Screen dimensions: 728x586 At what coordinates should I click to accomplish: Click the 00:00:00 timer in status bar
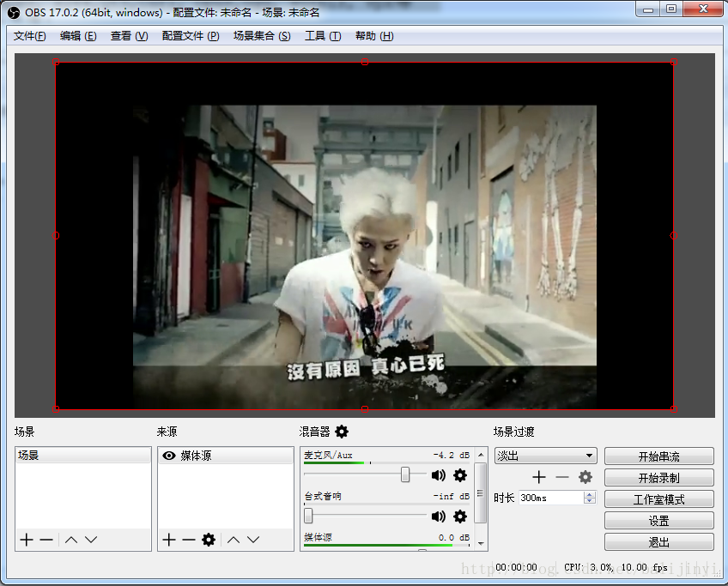(516, 567)
